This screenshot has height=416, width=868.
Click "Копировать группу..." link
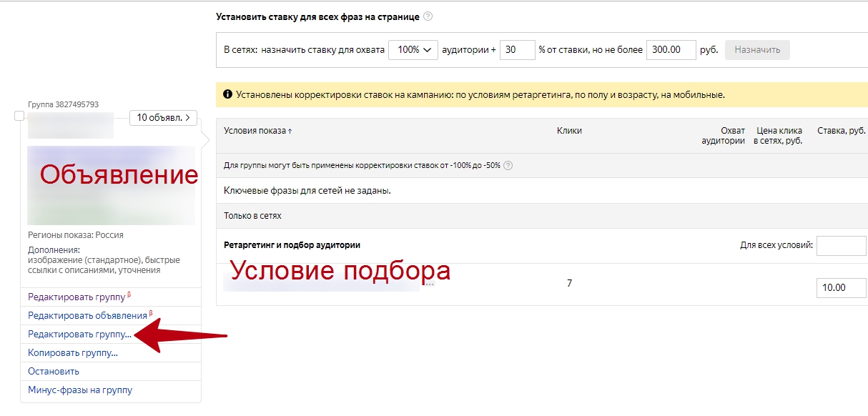(73, 352)
